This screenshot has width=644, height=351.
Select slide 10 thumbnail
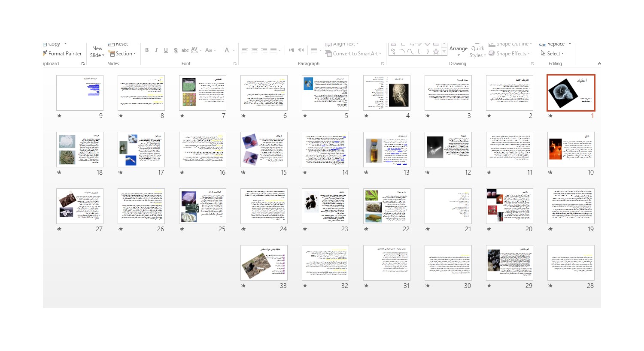pyautogui.click(x=571, y=149)
